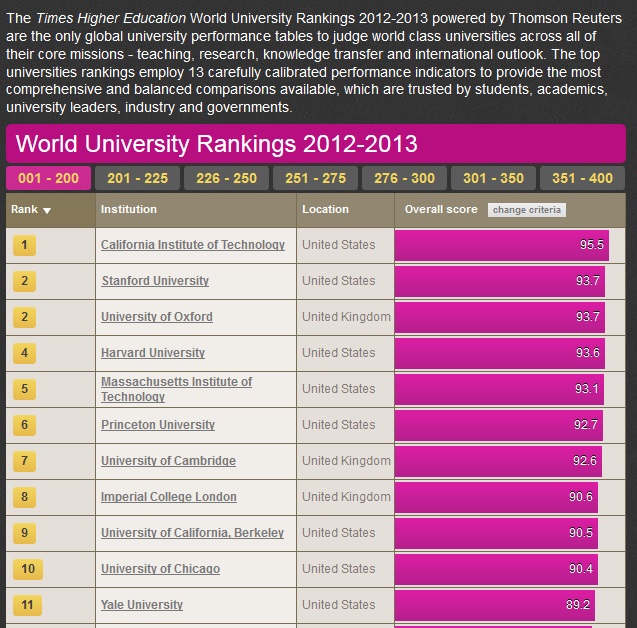Screen dimensions: 637x628
Task: Select the 001 - 200 ranking tab
Action: pos(48,178)
